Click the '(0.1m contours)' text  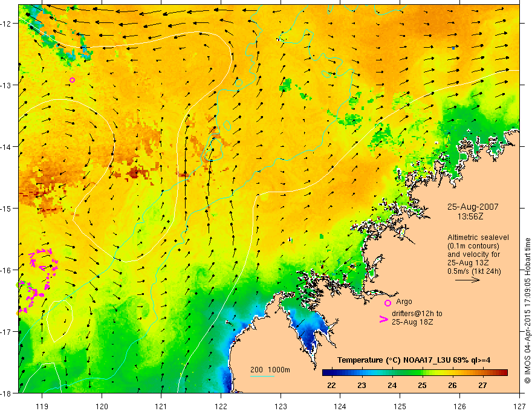coord(473,246)
